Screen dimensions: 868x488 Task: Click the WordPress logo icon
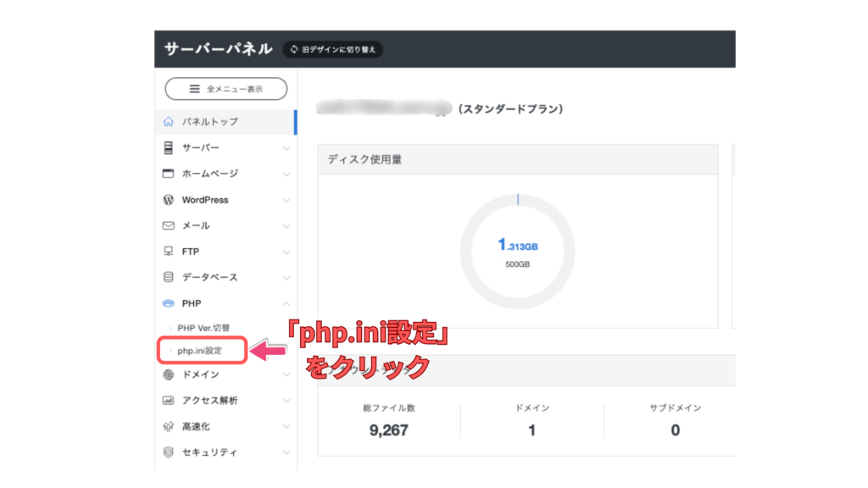click(168, 200)
